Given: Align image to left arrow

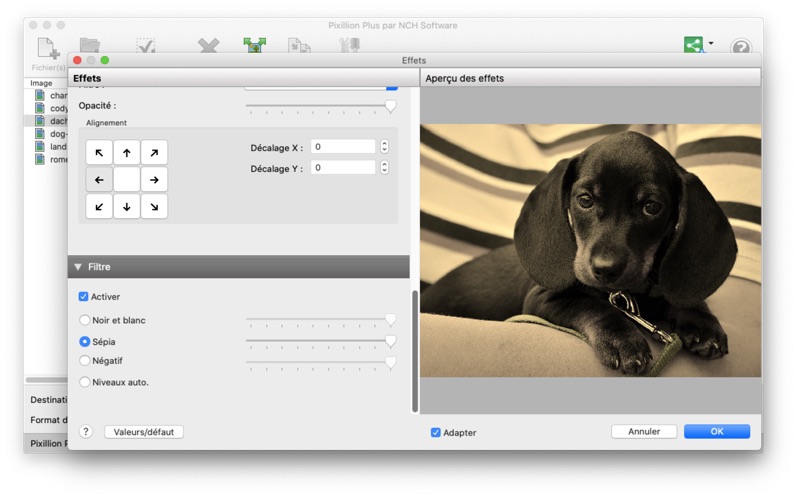Looking at the screenshot, I should (99, 180).
